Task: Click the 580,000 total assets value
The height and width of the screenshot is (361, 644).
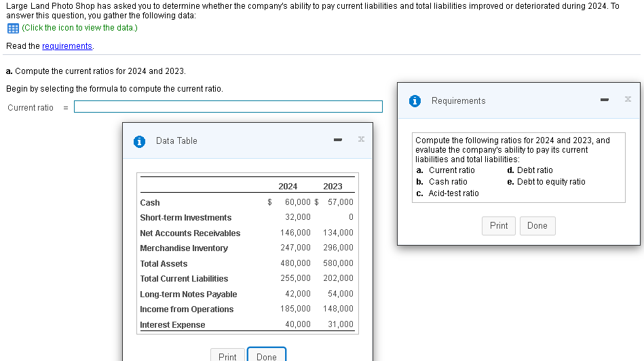Action: point(338,263)
